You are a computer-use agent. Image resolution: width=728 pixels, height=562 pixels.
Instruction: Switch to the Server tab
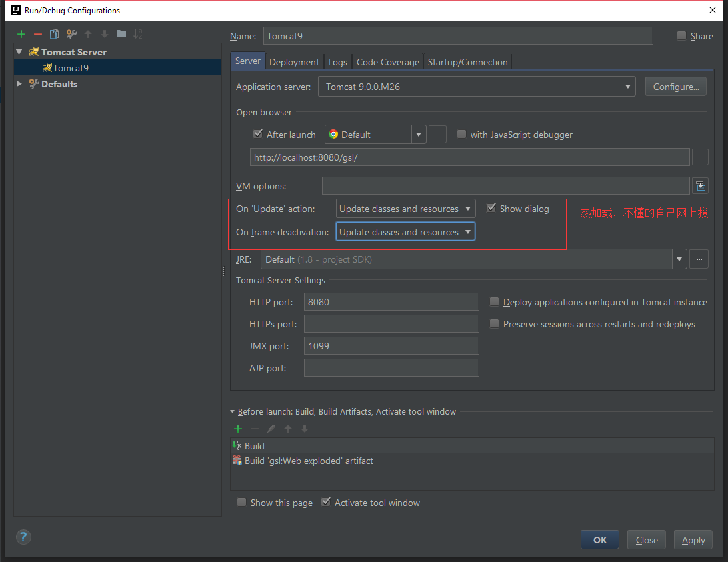coord(248,61)
